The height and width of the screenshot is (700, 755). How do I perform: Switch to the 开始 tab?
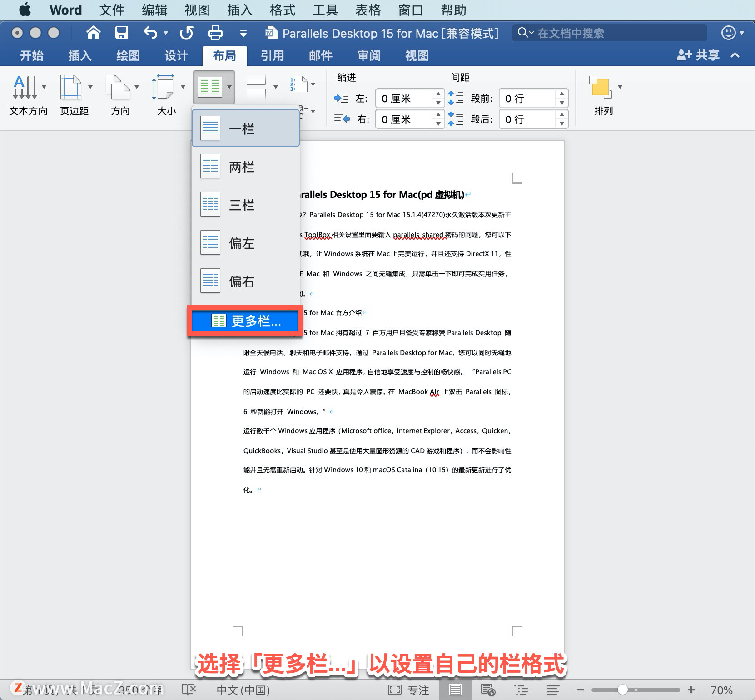coord(32,56)
